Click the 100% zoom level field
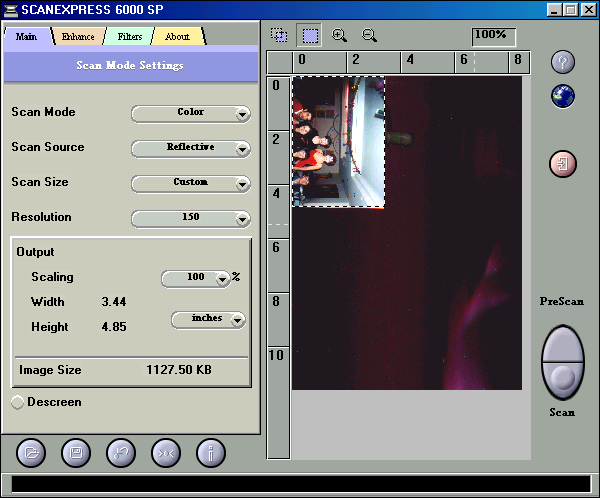This screenshot has width=600, height=498. [494, 37]
